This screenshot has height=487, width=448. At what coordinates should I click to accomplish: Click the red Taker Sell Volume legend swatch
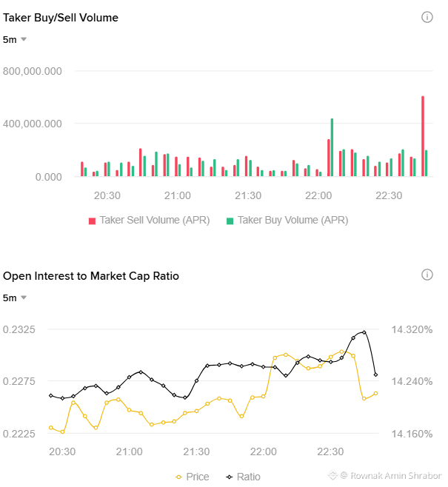click(92, 221)
